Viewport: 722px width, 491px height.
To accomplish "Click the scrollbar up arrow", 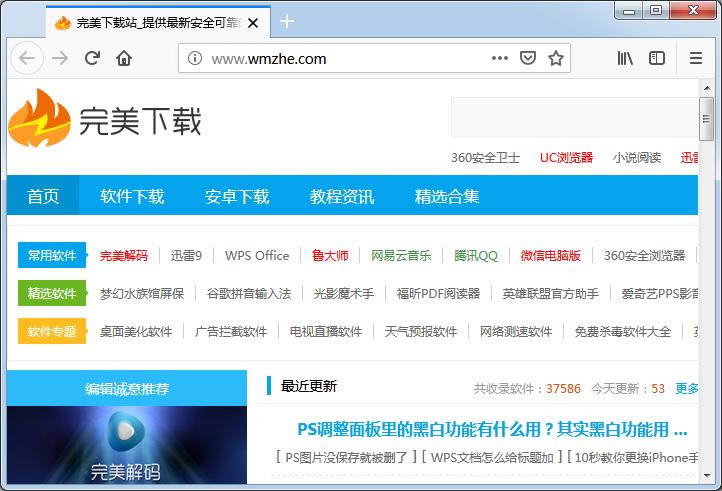I will click(707, 88).
